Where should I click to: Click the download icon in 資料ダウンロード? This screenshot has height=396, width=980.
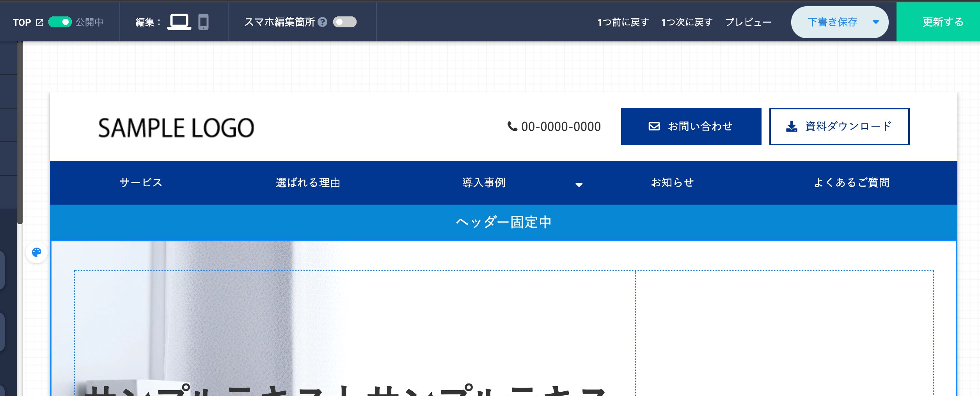[792, 126]
